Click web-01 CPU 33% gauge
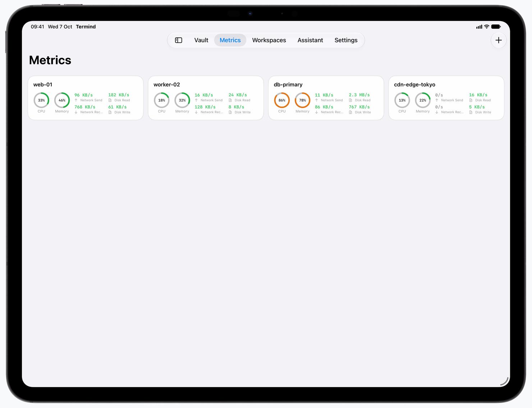The height and width of the screenshot is (408, 532). pos(41,100)
